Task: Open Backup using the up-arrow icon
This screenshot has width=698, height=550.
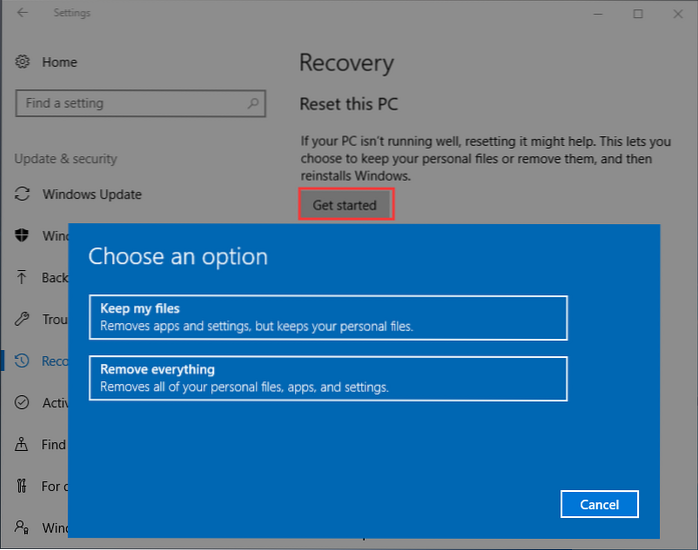Action: click(23, 278)
